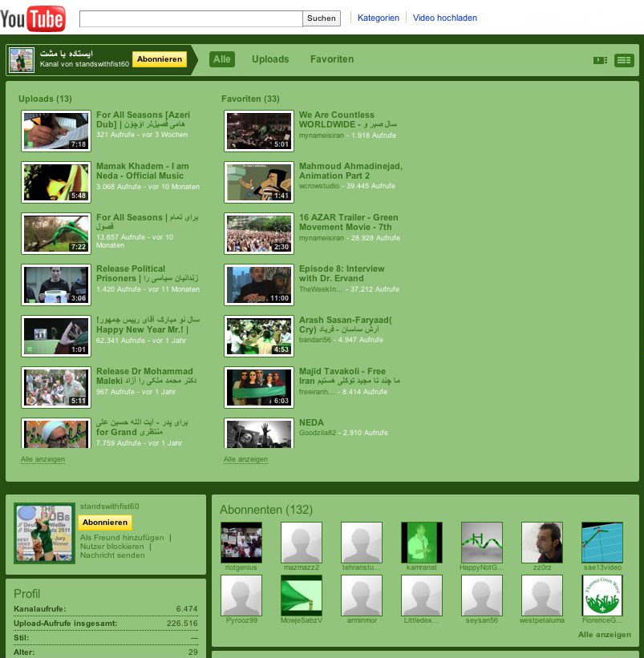Switch to the Favoriten tab
Viewport: 644px width, 658px height.
pos(331,59)
